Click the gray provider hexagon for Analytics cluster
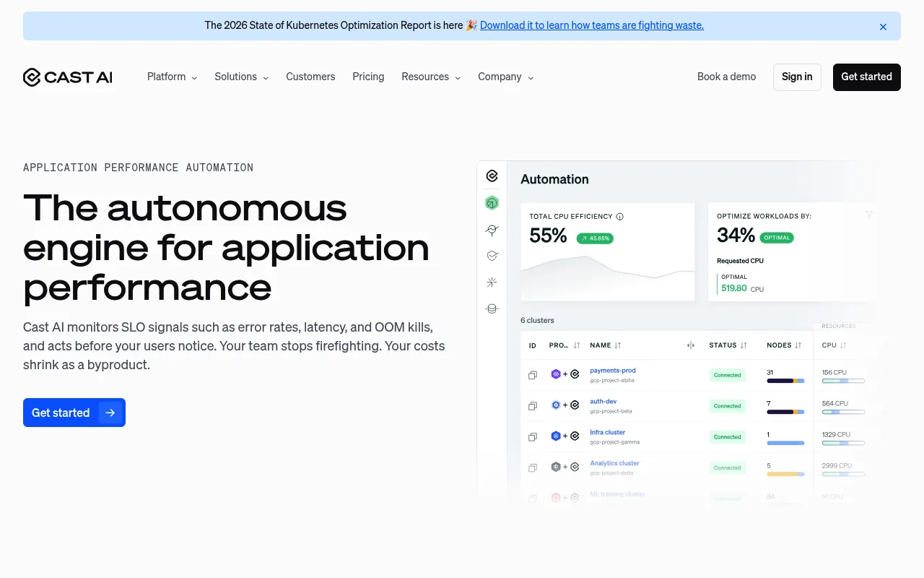 point(556,467)
